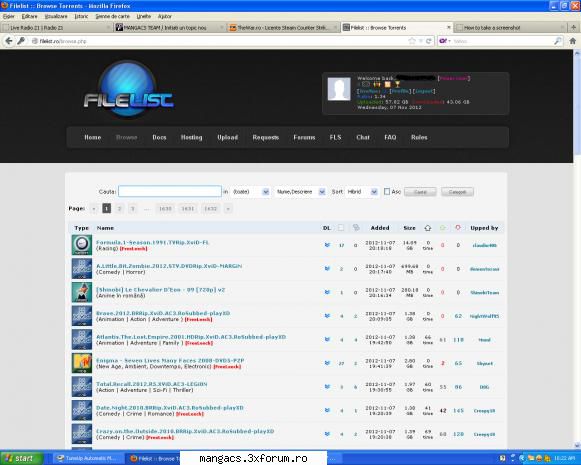The height and width of the screenshot is (465, 581).
Task: Download the Enigma Seven Lives torrent
Action: tap(327, 363)
